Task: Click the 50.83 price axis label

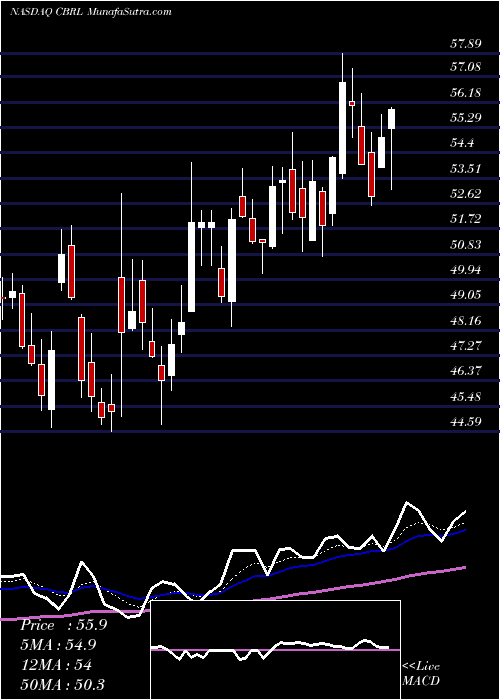Action: pyautogui.click(x=465, y=245)
